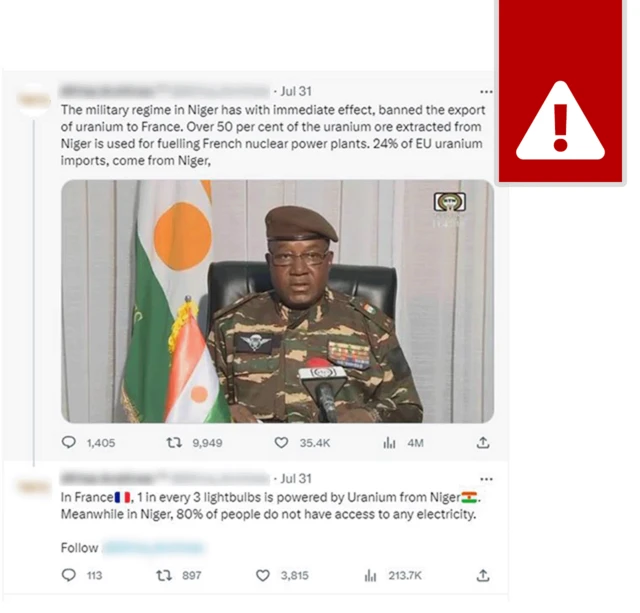The width and height of the screenshot is (640, 613).
Task: Open first tweet's Jul 31 timestamp
Action: point(296,91)
